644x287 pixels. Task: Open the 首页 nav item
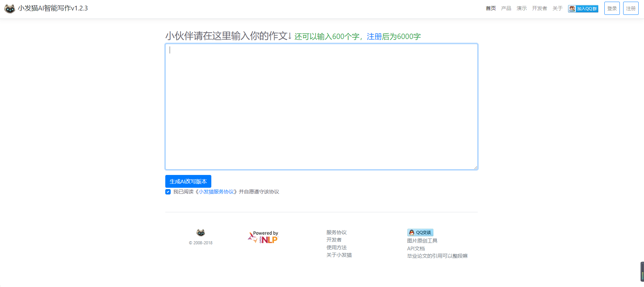click(490, 8)
